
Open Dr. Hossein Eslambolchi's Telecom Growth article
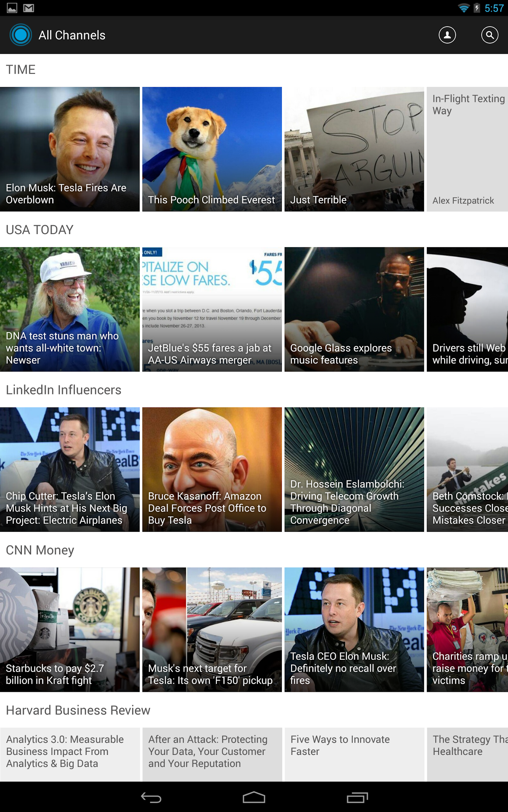pos(354,469)
